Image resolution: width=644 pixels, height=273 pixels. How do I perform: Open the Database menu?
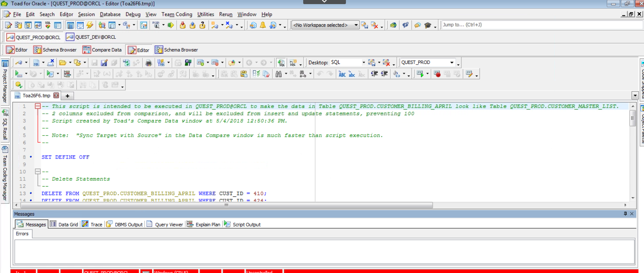coord(110,14)
